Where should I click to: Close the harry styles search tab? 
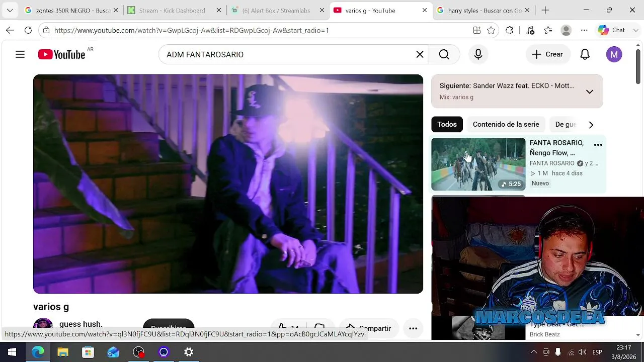point(528,10)
